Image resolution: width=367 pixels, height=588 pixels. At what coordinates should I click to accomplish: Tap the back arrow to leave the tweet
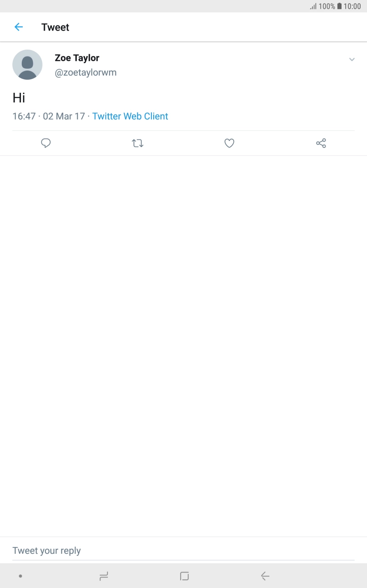point(18,27)
